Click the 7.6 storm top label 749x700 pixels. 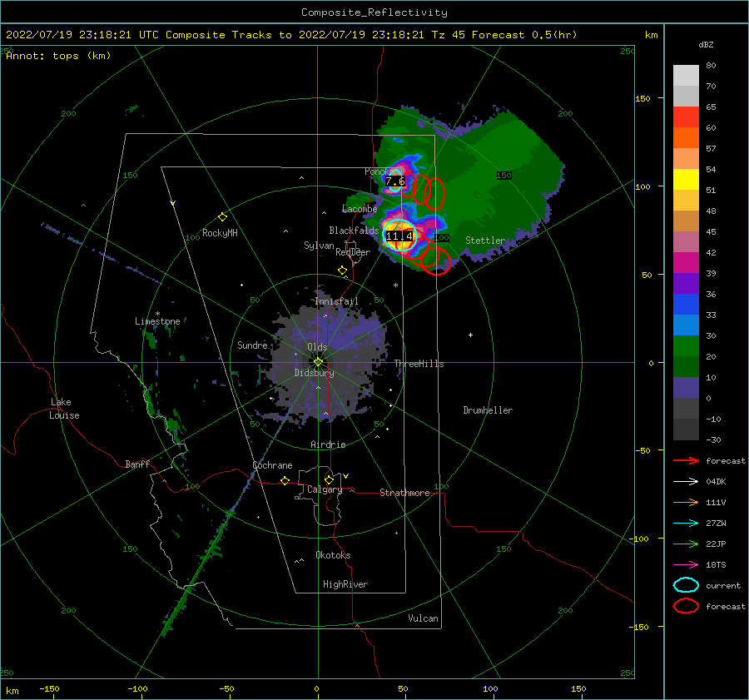click(x=395, y=181)
